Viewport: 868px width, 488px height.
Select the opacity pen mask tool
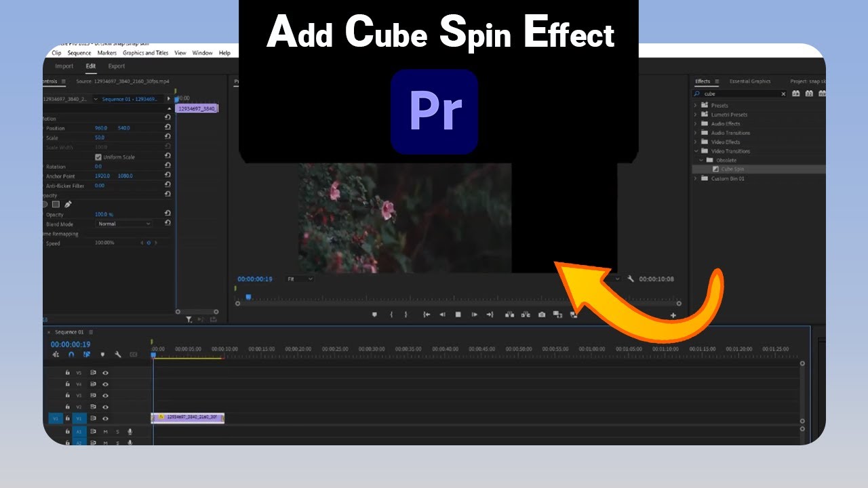68,204
